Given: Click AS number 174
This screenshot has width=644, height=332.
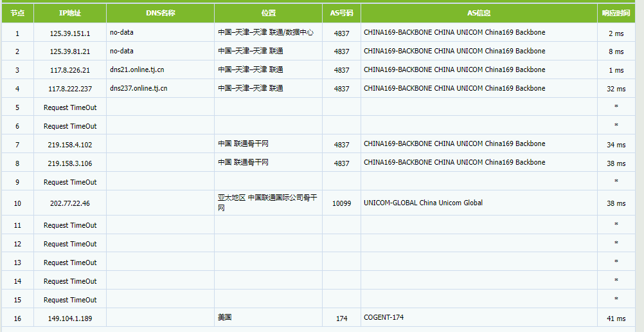Looking at the screenshot, I should pos(342,318).
